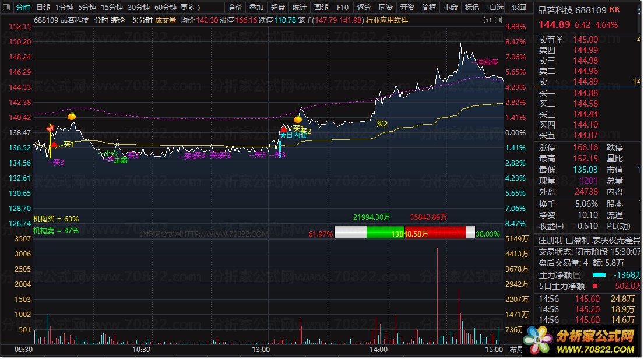Click the 机构买 = 63% label

56,219
